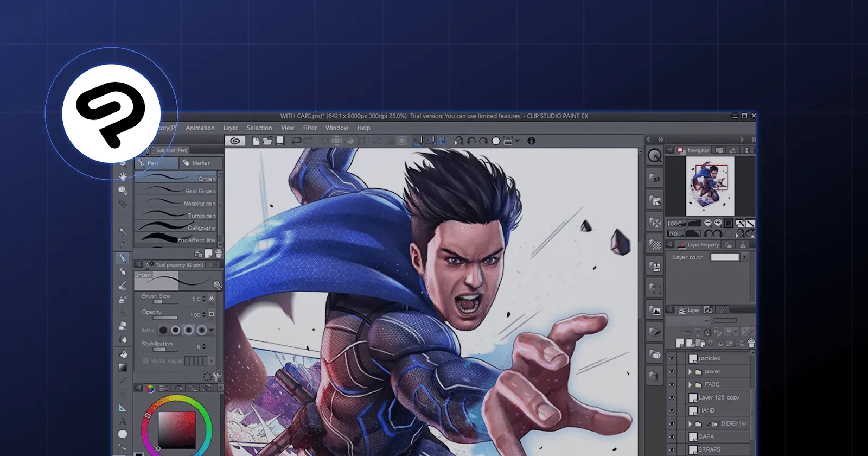Toggle visibility of HAND layer
Image resolution: width=868 pixels, height=456 pixels.
point(672,410)
